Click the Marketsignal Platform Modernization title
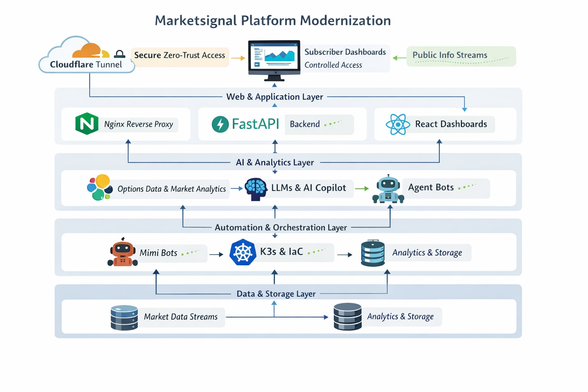Viewport: 588px width, 392px height. pyautogui.click(x=273, y=20)
